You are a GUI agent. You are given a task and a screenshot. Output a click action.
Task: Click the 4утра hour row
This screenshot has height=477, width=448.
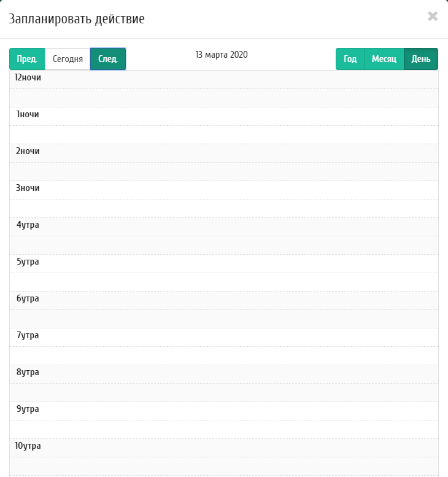[224, 227]
